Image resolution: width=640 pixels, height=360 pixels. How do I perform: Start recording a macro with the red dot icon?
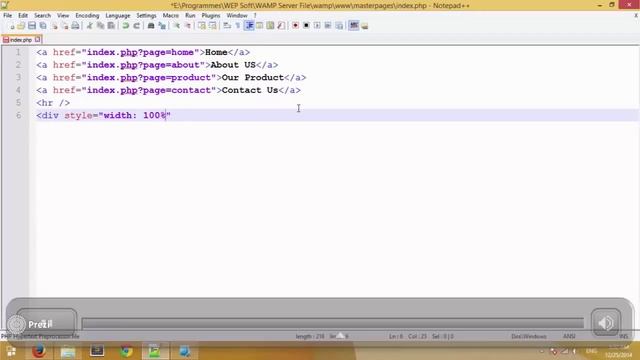point(295,26)
